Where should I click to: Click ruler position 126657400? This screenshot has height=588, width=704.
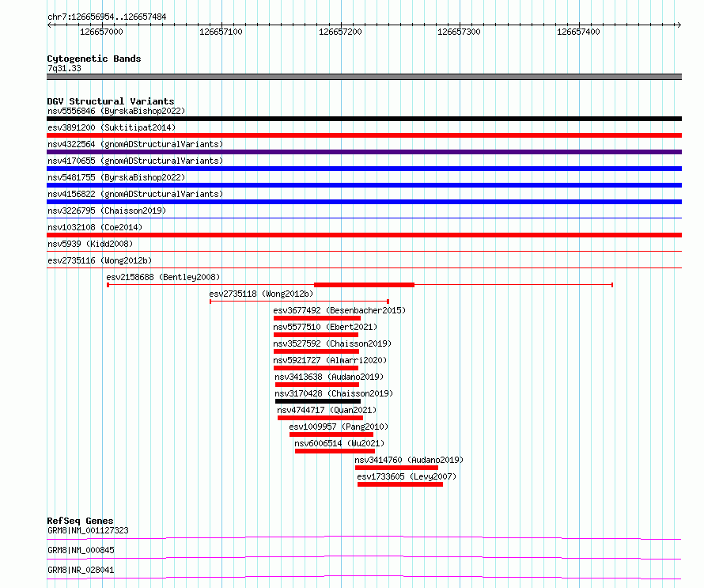pos(578,32)
